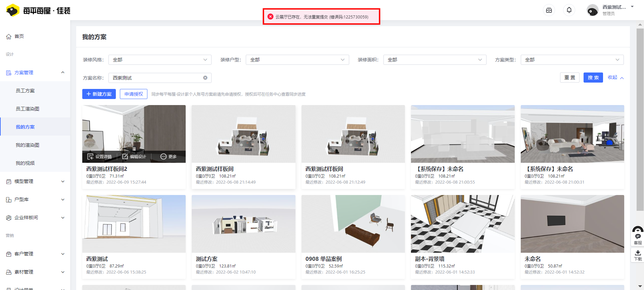
Task: Open the 装修面积 dropdown
Action: tap(435, 60)
